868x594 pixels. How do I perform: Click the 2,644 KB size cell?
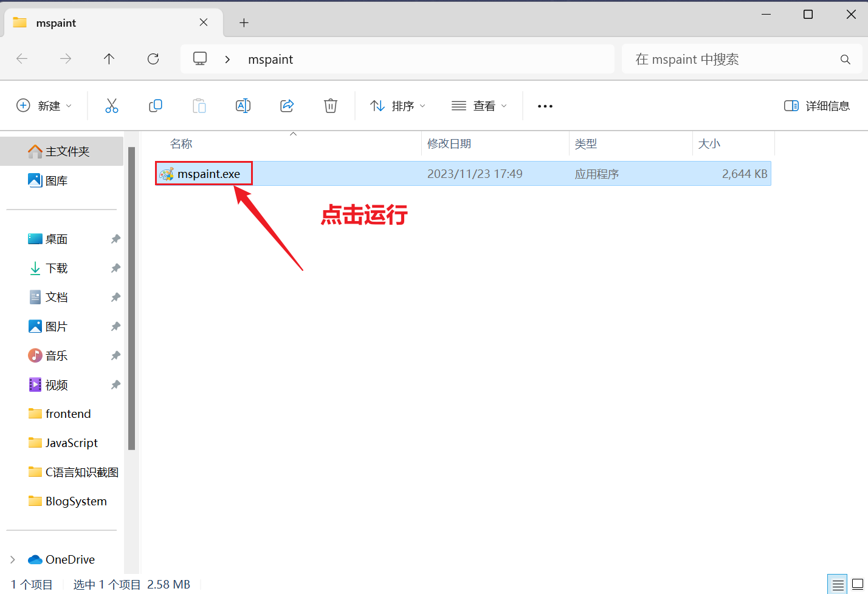[x=745, y=174]
